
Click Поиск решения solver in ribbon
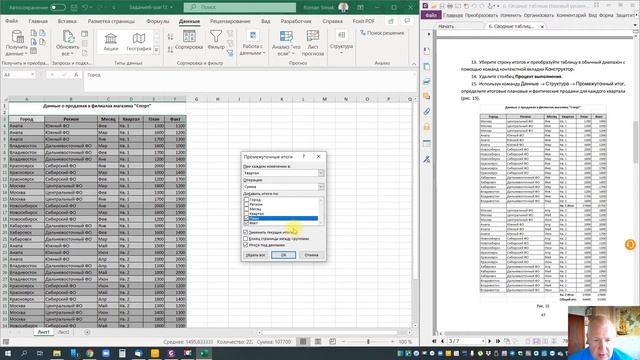[x=382, y=33]
